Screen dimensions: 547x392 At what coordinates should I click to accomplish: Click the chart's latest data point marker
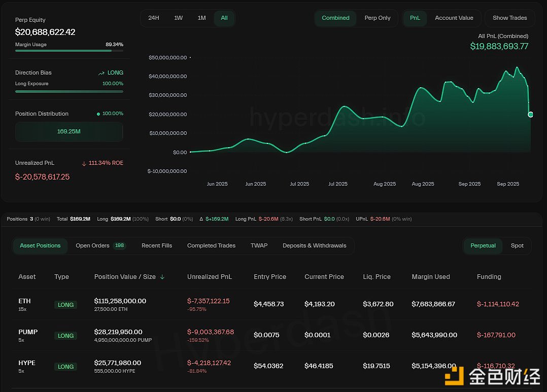pyautogui.click(x=530, y=115)
